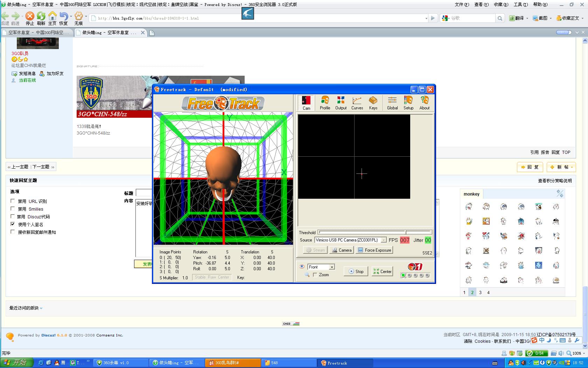
Task: Open the About tab in Freetrack
Action: click(x=425, y=103)
